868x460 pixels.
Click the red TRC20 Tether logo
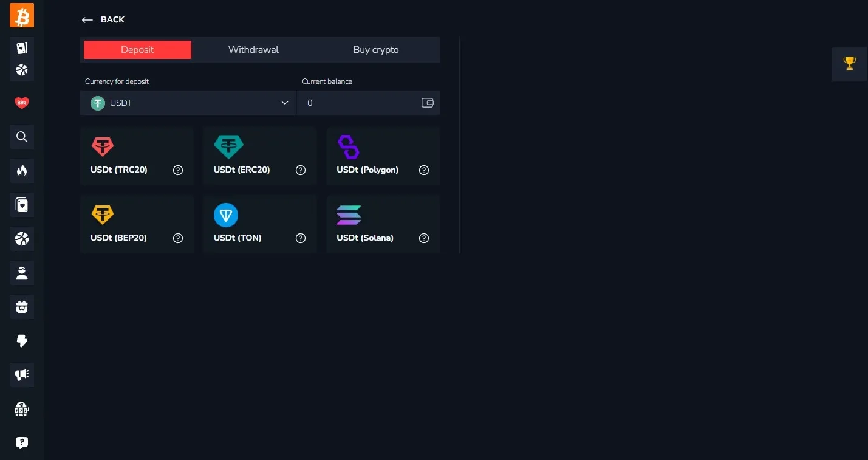point(102,146)
